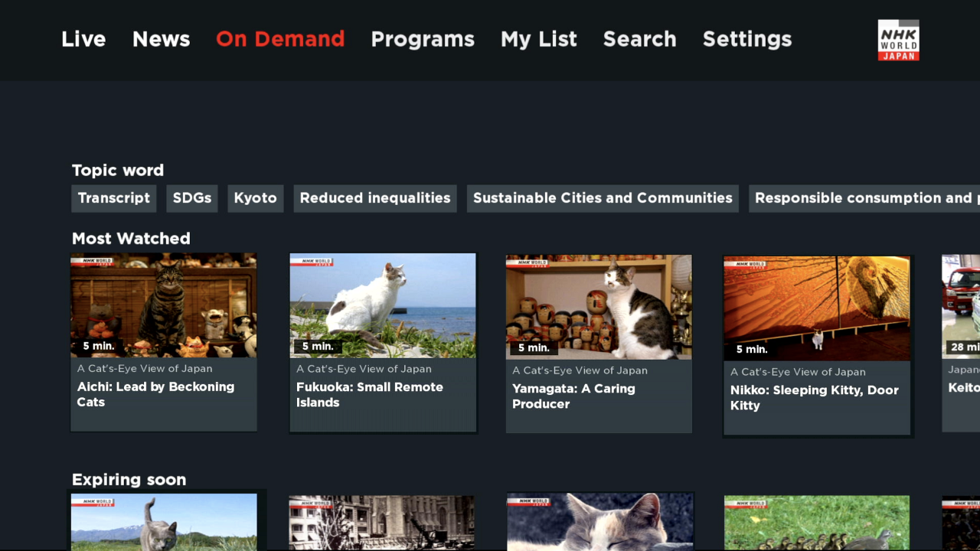Open Sustainable Cities and Communities topic
This screenshot has width=980, height=551.
(603, 198)
